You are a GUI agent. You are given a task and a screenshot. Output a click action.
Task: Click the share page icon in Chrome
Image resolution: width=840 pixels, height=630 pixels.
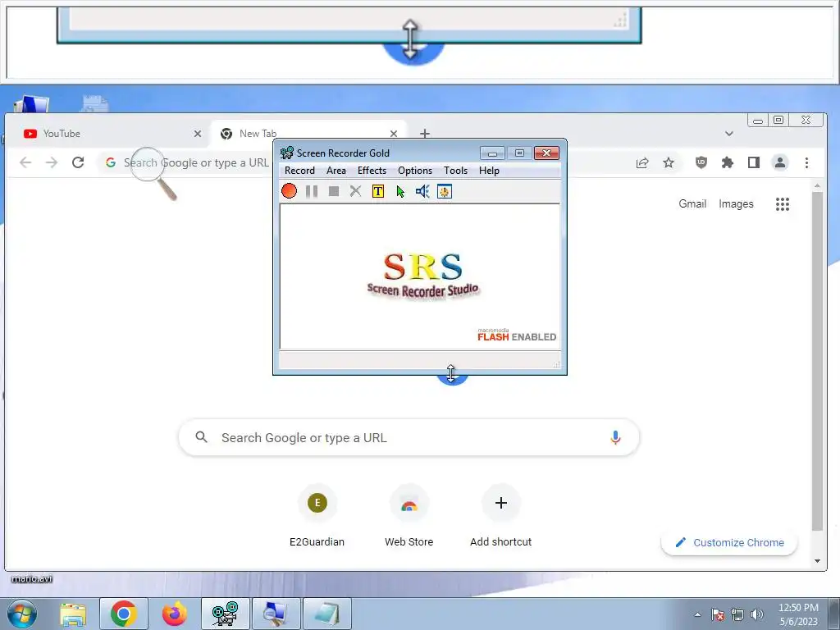(x=642, y=163)
